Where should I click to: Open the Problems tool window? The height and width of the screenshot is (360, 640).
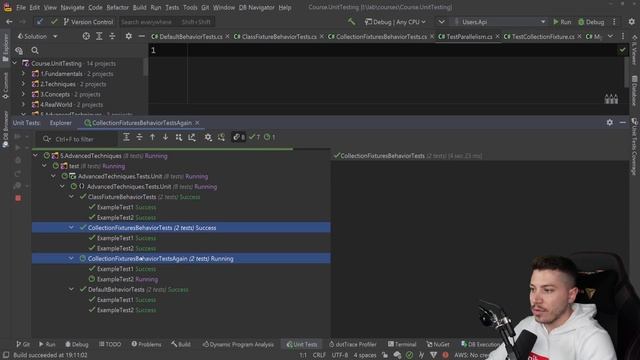pyautogui.click(x=147, y=344)
